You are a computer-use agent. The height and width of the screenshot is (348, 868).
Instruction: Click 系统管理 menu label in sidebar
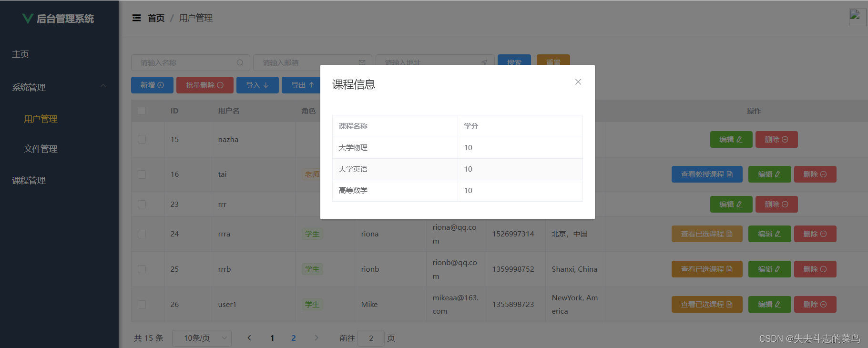tap(29, 88)
